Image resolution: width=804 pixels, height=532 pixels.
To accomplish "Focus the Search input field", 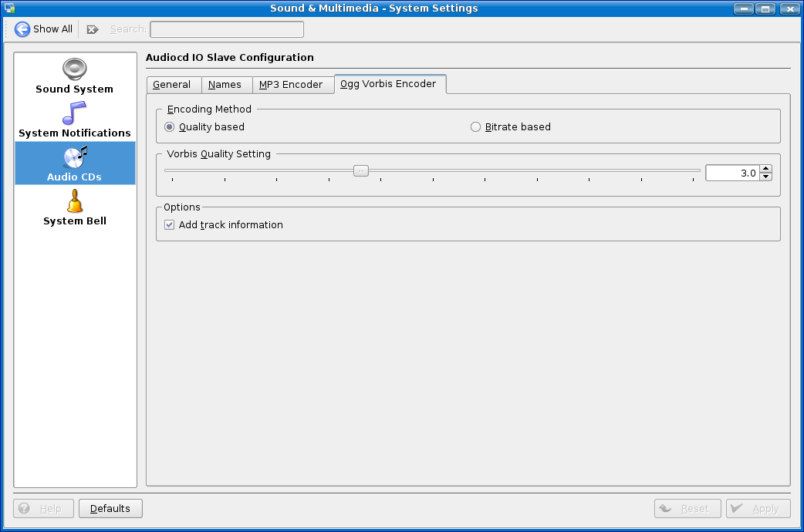I will [226, 29].
